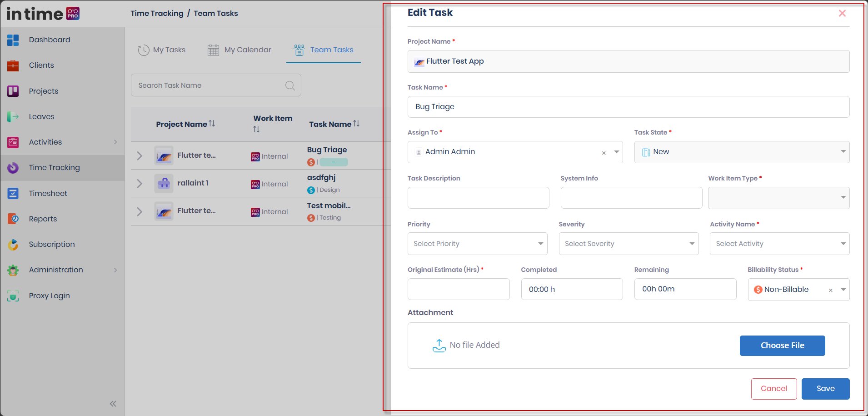This screenshot has height=416, width=868.
Task: Expand the rallaint 1 project row
Action: pos(140,184)
